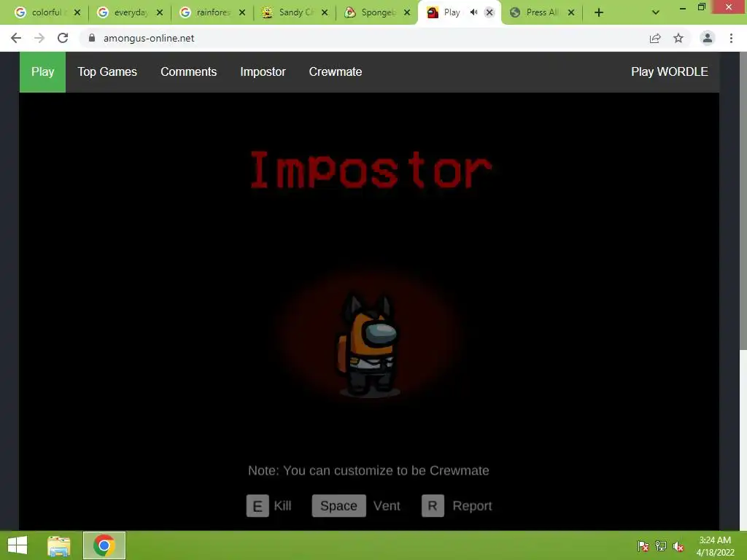This screenshot has width=747, height=560.
Task: Click the orange impostor character
Action: coord(368,346)
